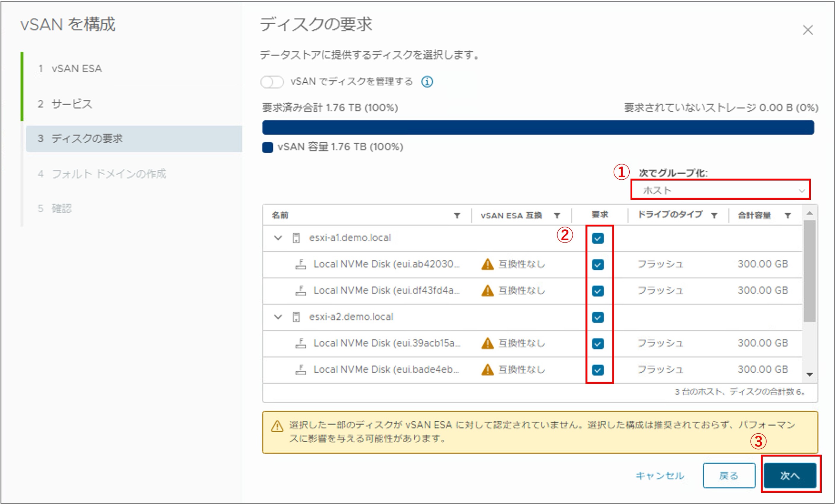
Task: Uncheck the claim checkbox for host esxi-a2.demo.local
Action: [598, 318]
